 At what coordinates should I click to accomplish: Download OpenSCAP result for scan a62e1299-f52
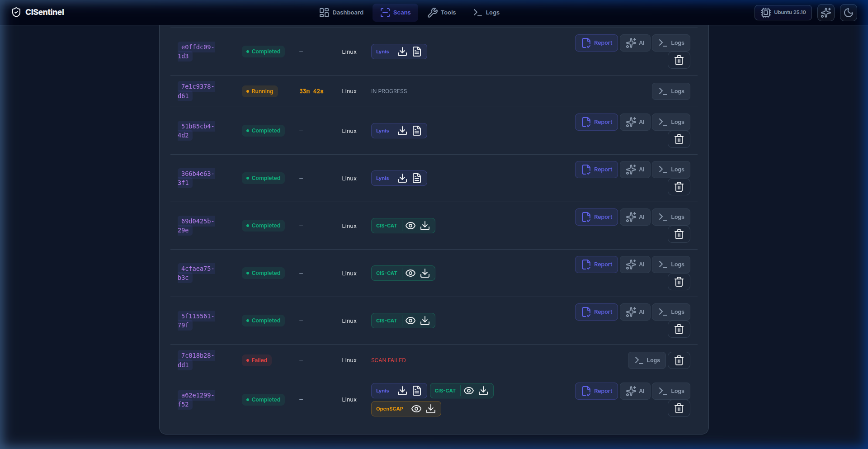coord(431,409)
